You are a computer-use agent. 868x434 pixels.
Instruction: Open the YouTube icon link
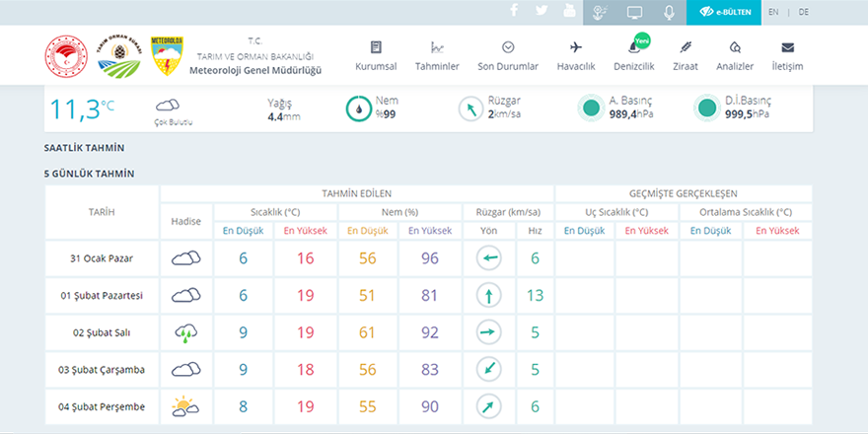tap(570, 11)
